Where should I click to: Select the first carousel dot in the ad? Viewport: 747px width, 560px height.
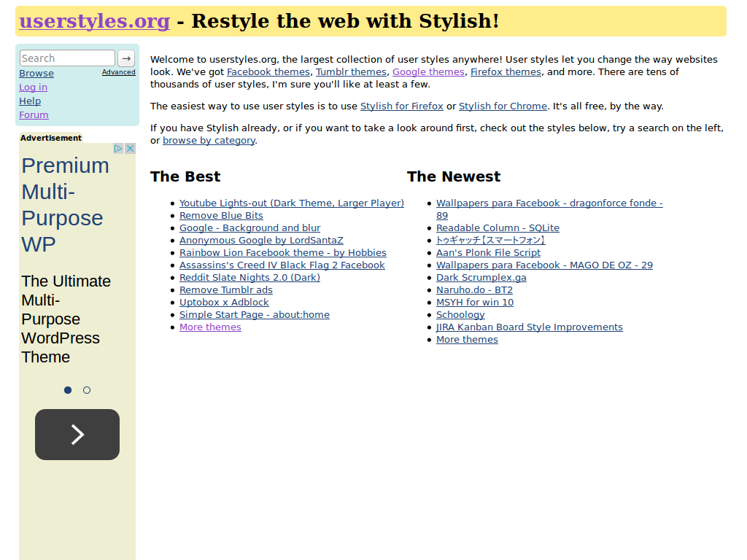tap(68, 390)
